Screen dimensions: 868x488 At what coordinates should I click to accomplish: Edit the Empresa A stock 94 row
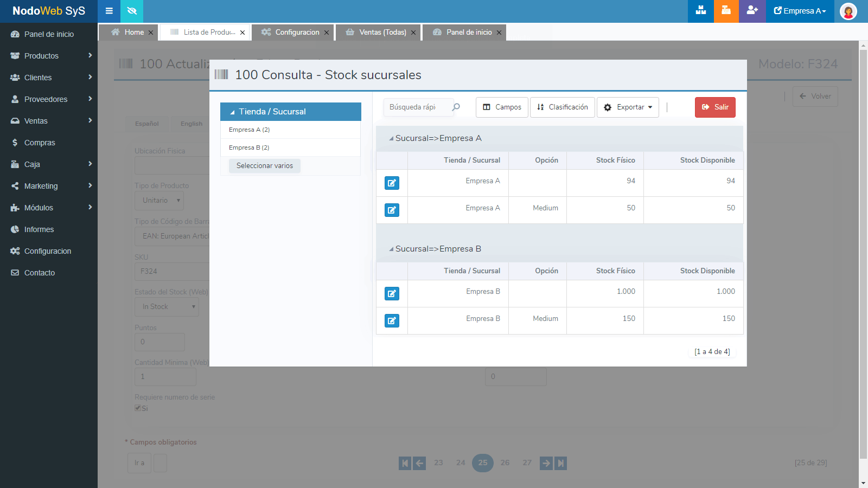[x=392, y=183]
